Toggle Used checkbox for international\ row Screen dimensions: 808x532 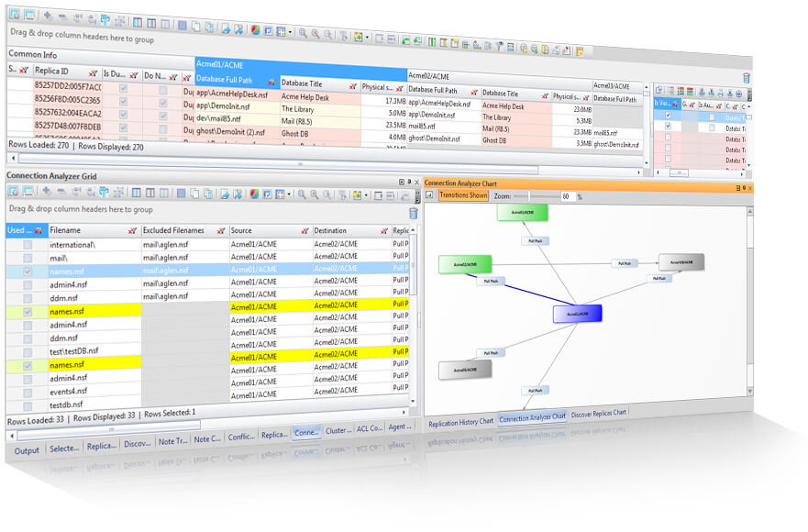28,245
